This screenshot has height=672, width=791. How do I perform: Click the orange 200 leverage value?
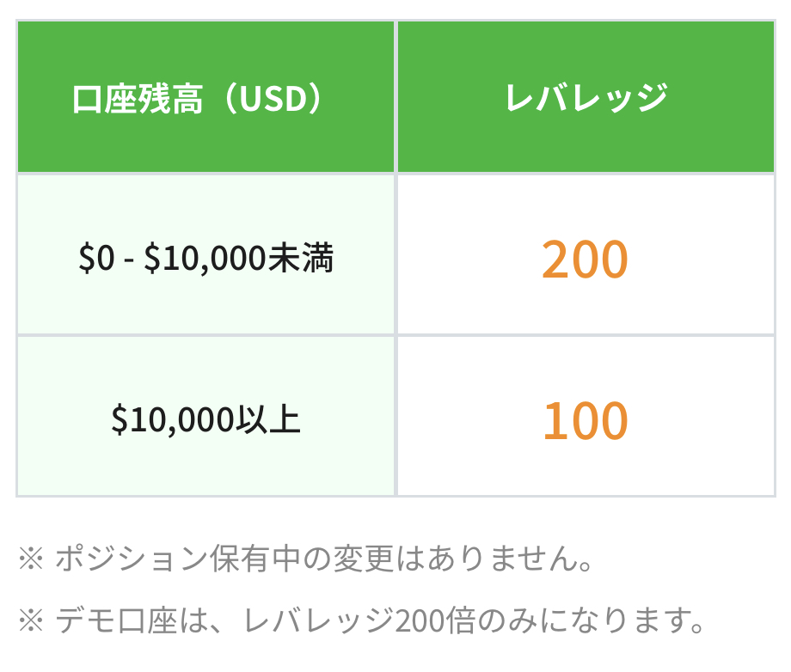(586, 260)
